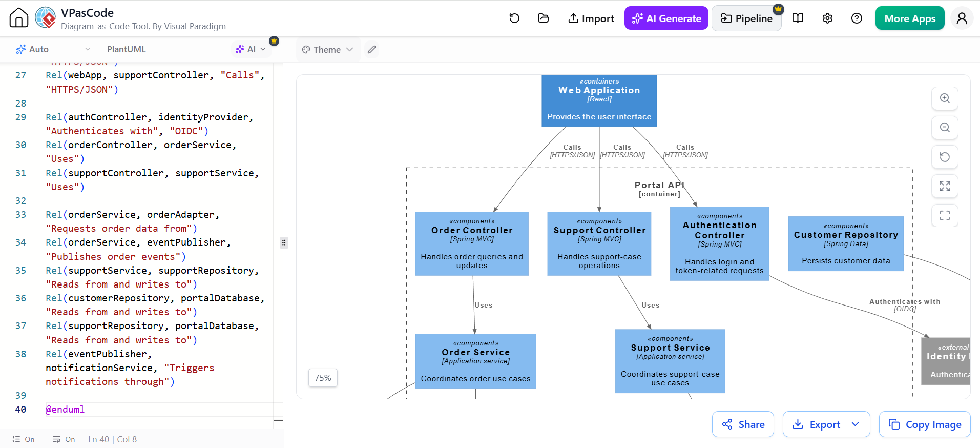
Task: Select the Support Service component
Action: pyautogui.click(x=670, y=361)
